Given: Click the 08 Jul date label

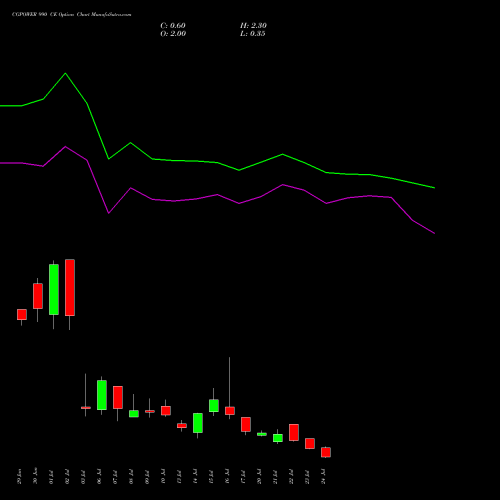Looking at the screenshot, I should pos(131,476).
